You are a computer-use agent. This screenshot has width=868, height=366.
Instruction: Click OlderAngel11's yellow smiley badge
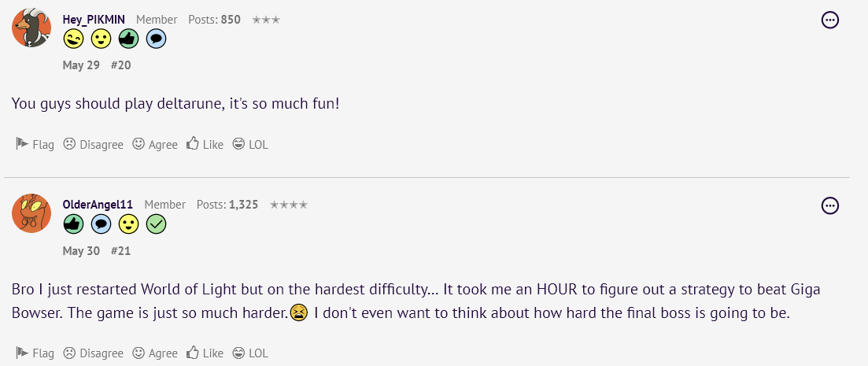click(x=128, y=224)
